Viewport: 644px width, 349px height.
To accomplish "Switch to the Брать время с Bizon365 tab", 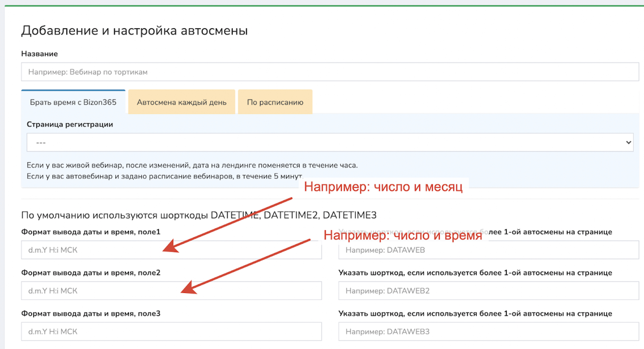I will pyautogui.click(x=73, y=102).
